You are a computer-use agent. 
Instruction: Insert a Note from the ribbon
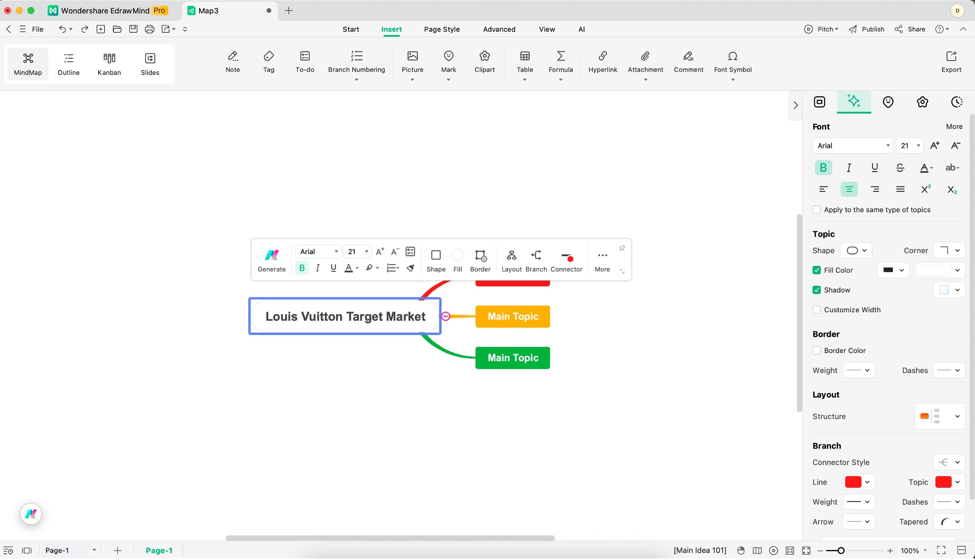232,61
